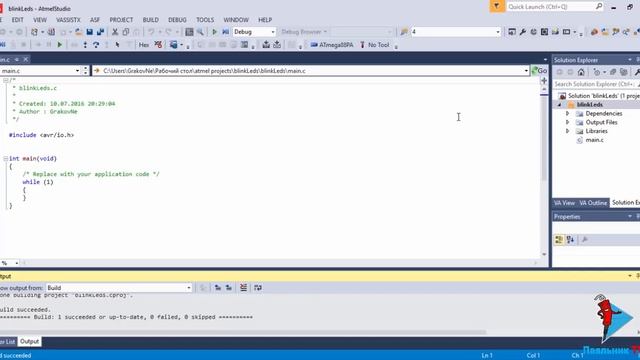Click the Save All toolbar icon
This screenshot has height=360, width=640.
tap(100, 32)
